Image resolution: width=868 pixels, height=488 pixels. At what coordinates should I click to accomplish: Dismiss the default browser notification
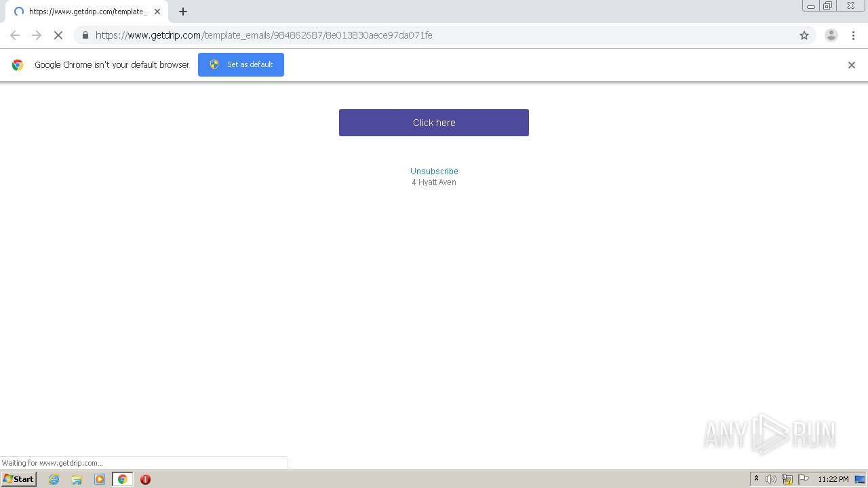[x=852, y=65]
